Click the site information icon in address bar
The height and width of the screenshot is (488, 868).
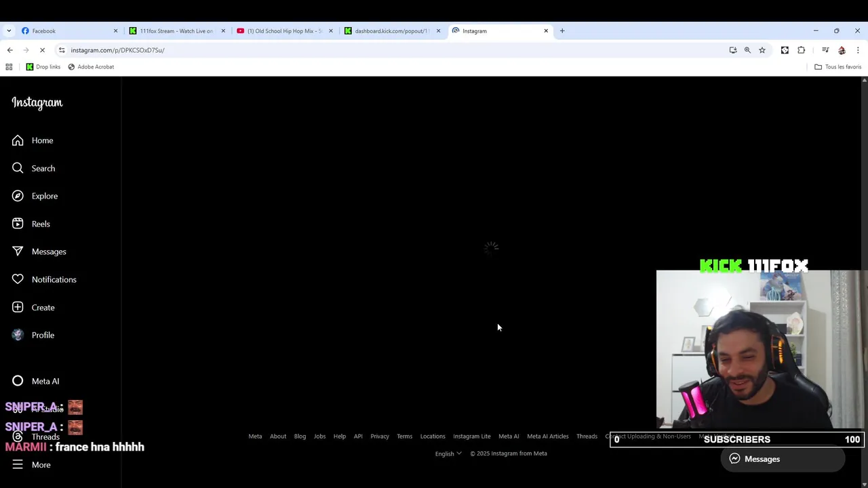(62, 50)
